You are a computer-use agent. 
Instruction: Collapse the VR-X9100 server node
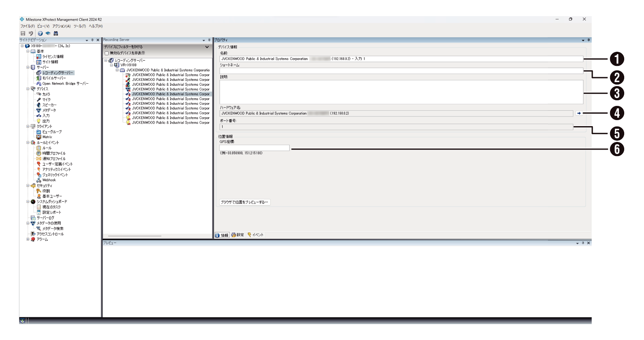click(112, 65)
